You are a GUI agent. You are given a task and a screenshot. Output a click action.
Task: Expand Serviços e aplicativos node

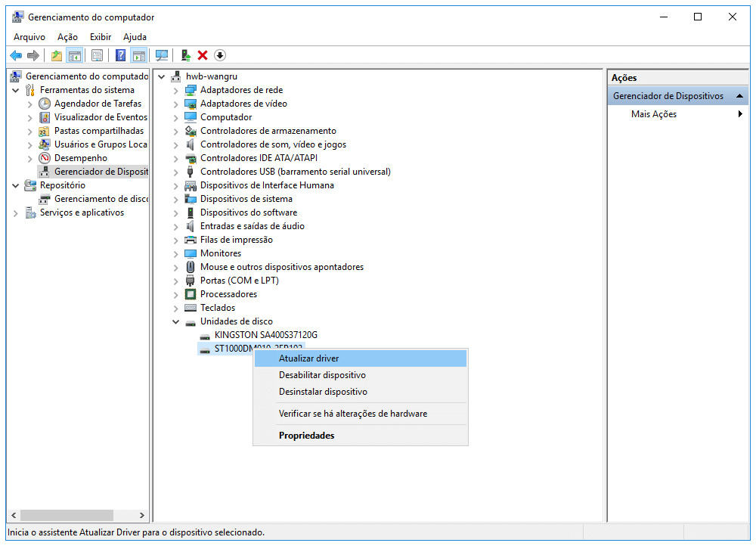pyautogui.click(x=15, y=213)
